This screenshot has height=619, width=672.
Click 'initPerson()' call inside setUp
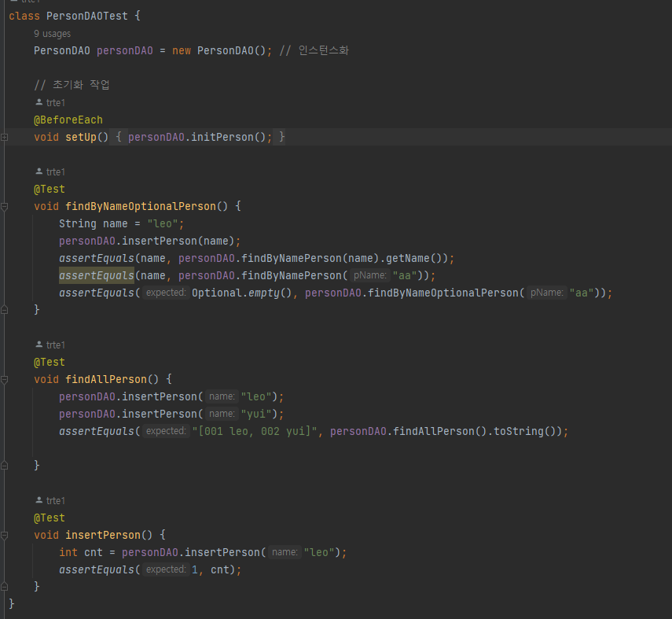(229, 138)
